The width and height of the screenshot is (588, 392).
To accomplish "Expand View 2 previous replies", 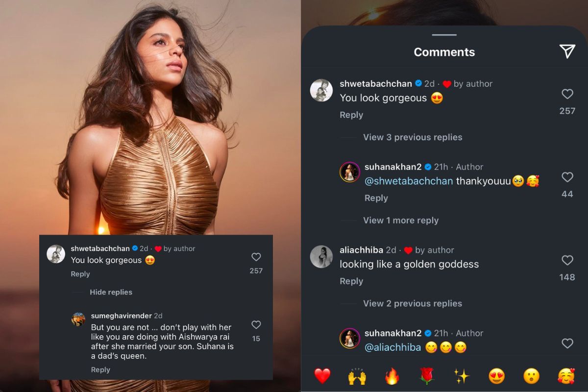I will [412, 303].
